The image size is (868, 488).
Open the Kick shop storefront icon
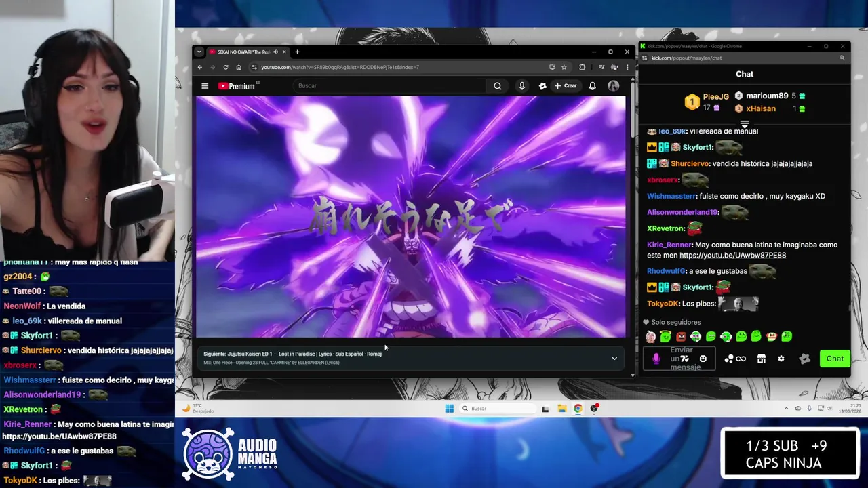[761, 359]
